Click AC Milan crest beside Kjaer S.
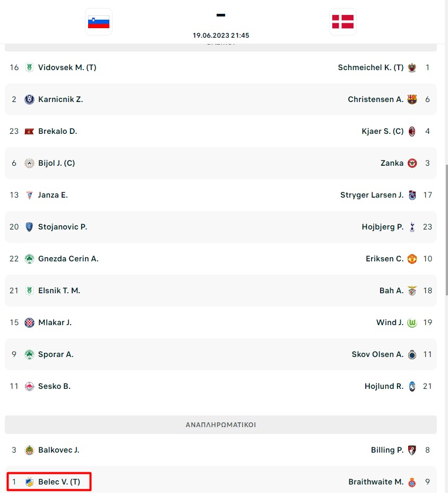This screenshot has width=448, height=493. 412,131
